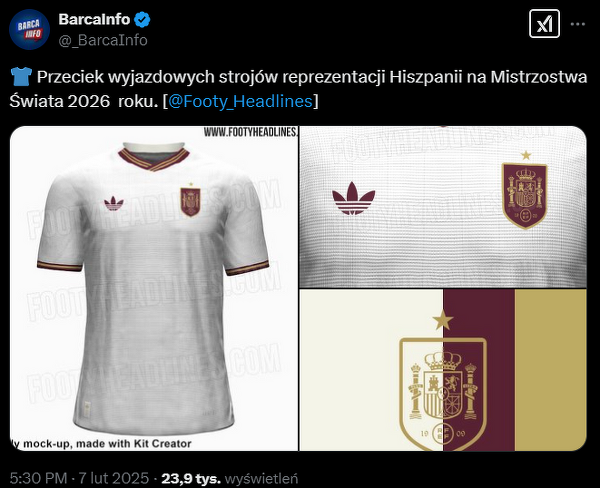Viewport: 600px width, 488px height.
Task: Open the large crest graphic image
Action: (443, 370)
